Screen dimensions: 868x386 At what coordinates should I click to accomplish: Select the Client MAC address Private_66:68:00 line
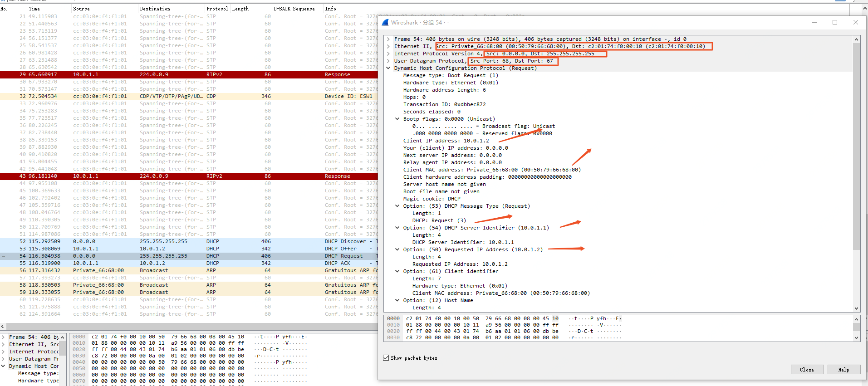[x=492, y=170]
